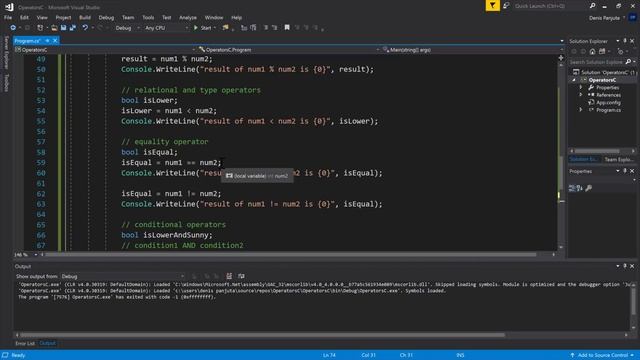The height and width of the screenshot is (360, 640).
Task: Open the Main(string[] args) member dropdown
Action: pos(472,50)
